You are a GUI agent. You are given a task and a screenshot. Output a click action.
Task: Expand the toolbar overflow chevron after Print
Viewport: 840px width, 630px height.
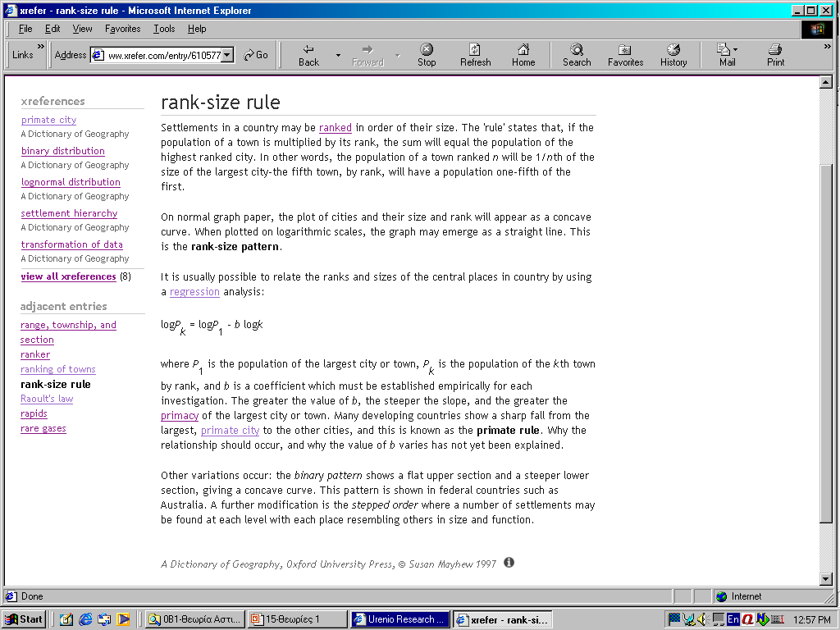coord(827,47)
